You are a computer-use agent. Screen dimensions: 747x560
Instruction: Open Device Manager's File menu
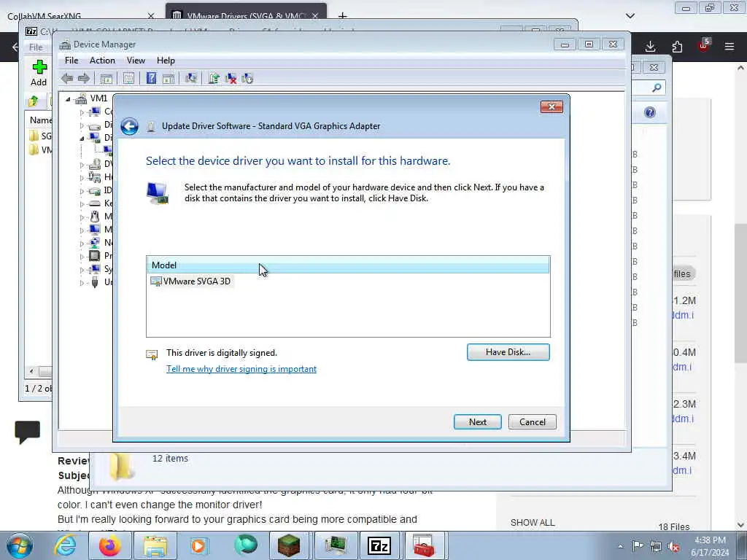pos(71,61)
